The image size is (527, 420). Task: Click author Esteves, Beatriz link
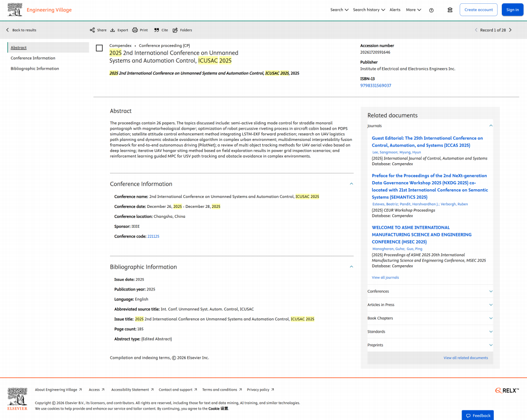(x=385, y=204)
